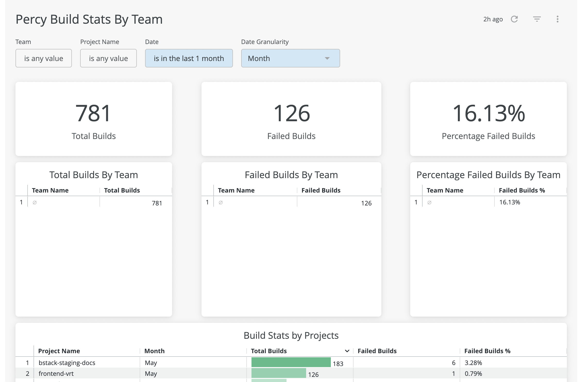This screenshot has height=382, width=588.
Task: Sort by Failed Builds % column in projects table
Action: [487, 351]
